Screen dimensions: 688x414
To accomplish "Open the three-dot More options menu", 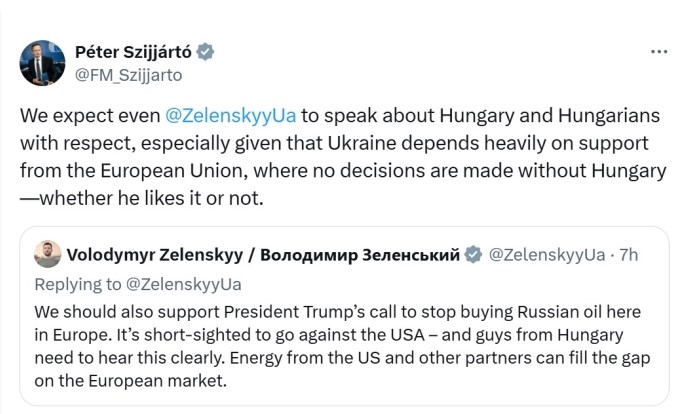I will [659, 52].
